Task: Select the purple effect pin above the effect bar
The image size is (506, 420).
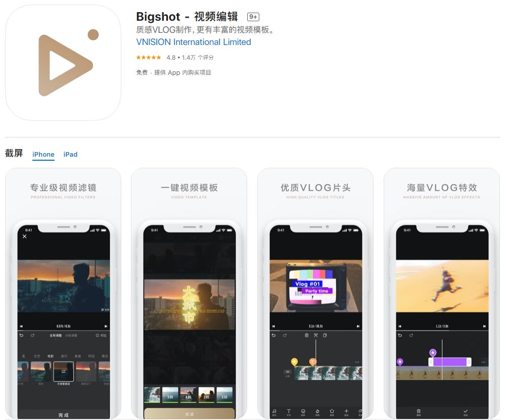Action: pos(433,353)
